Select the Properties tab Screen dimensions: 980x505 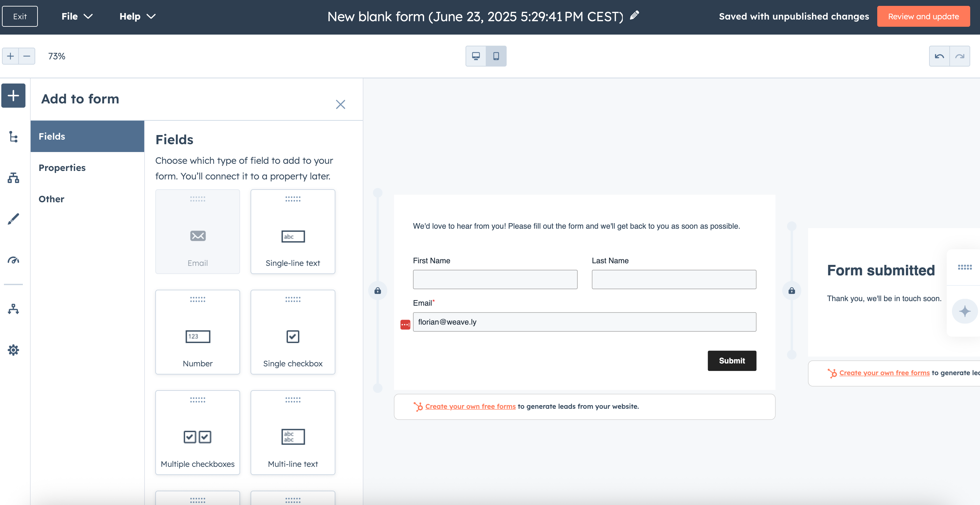87,168
